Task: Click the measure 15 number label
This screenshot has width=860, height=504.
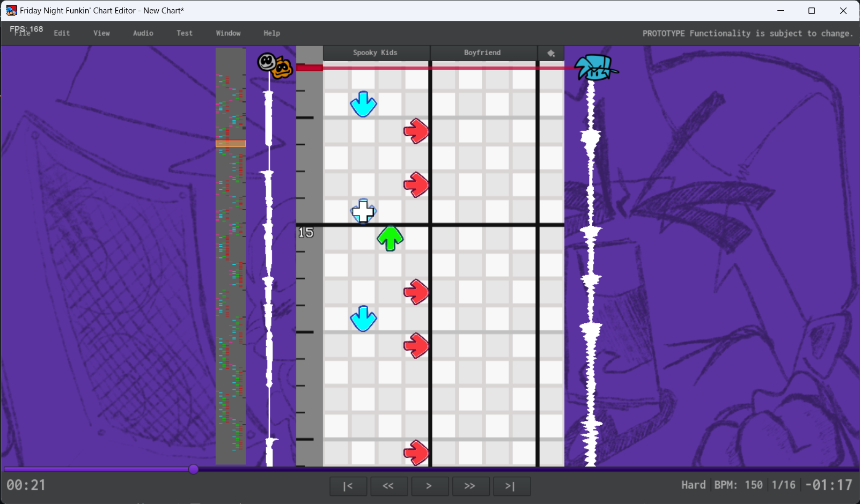Action: coord(306,233)
